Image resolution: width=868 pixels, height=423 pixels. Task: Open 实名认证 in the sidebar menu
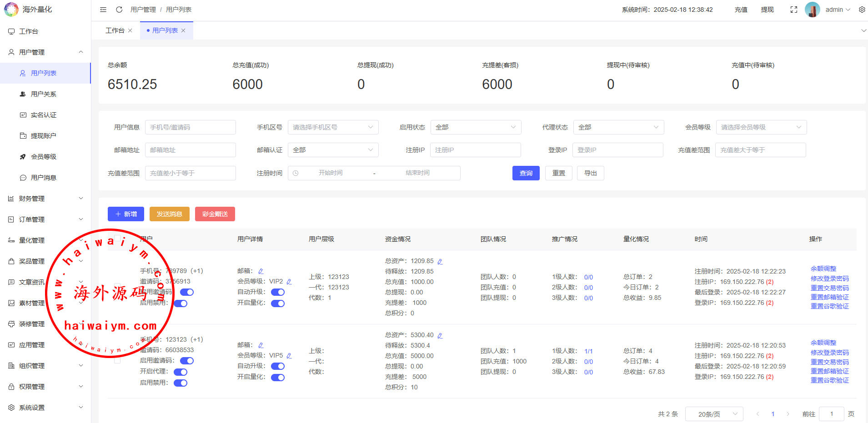click(44, 115)
